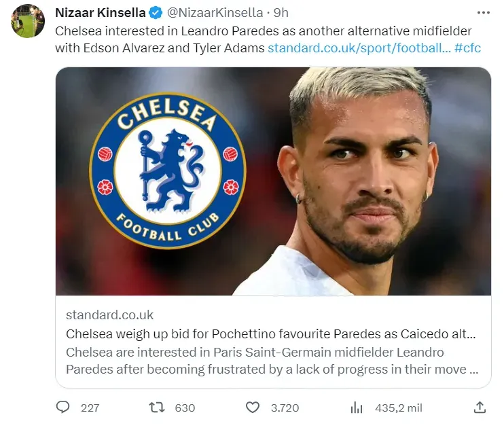Screen dimensions: 504x430
Task: Click the retweet arrows icon
Action: tap(157, 408)
